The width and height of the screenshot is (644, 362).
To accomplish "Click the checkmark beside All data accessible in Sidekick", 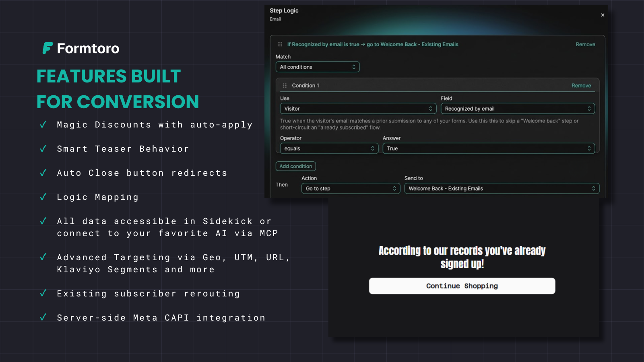I will [x=43, y=221].
